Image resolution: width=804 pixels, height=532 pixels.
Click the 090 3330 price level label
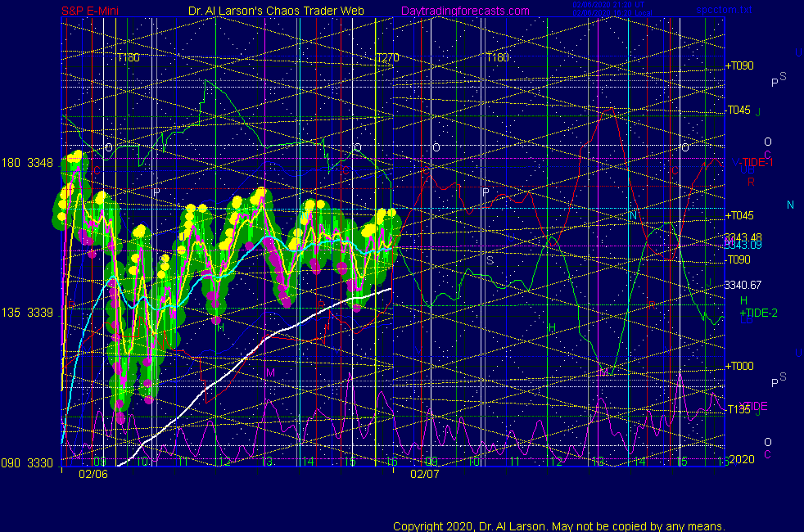pos(27,463)
